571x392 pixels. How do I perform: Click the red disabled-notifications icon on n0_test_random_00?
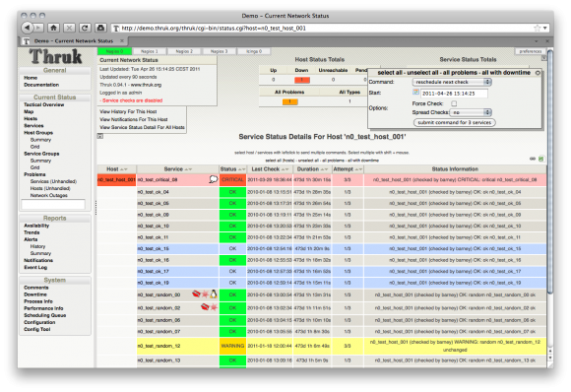196,294
